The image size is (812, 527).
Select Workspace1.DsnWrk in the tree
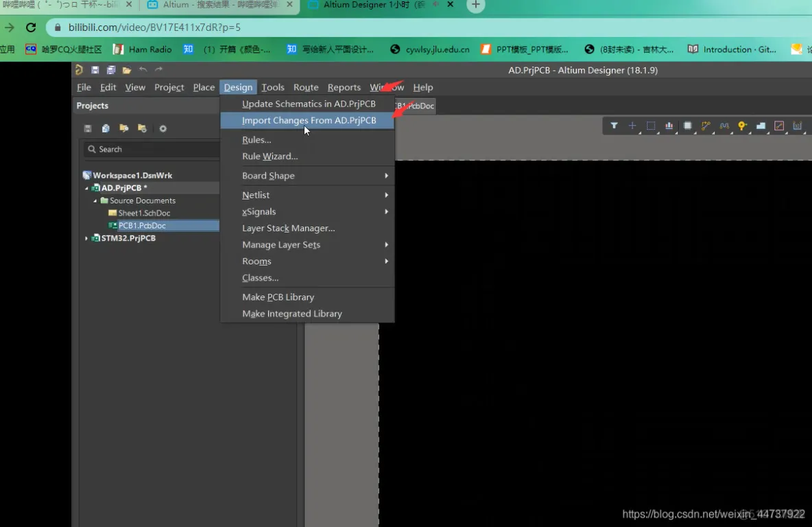coord(132,175)
